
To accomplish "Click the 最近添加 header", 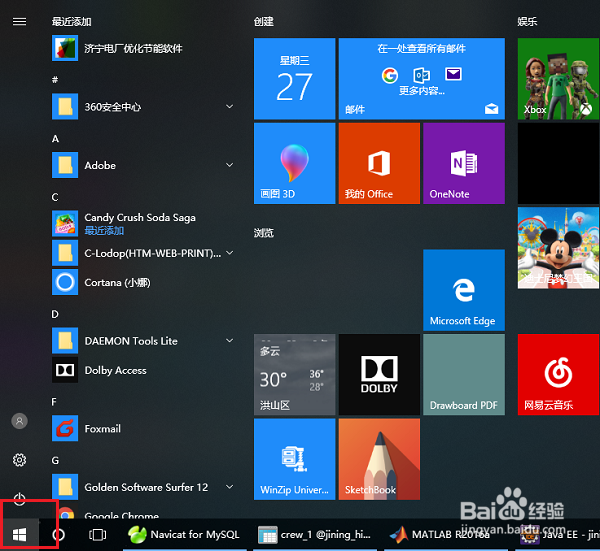I will point(72,21).
